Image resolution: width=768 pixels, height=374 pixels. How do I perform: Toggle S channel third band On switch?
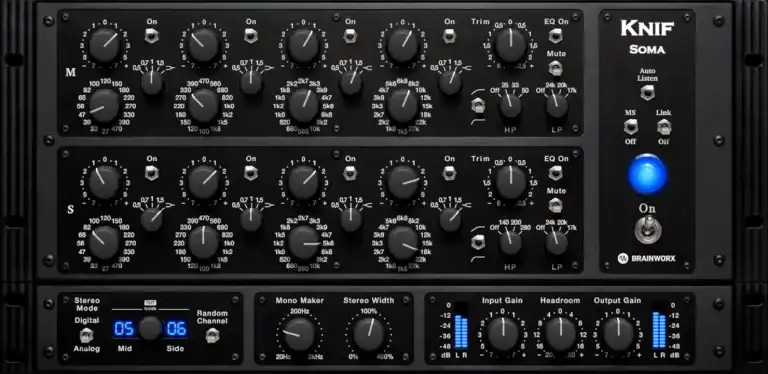pyautogui.click(x=350, y=172)
